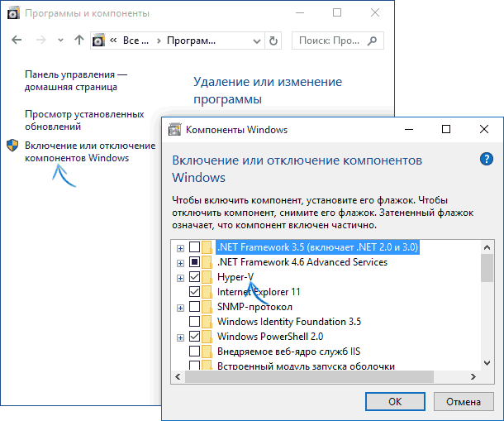Uncheck the Hyper-V checkbox
Image resolution: width=504 pixels, height=421 pixels.
(x=194, y=276)
